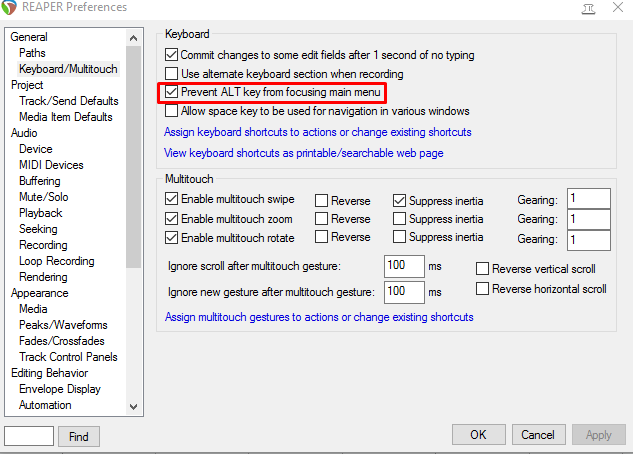This screenshot has height=454, width=633.
Task: Open Peaks/Waveforms preferences page
Action: pyautogui.click(x=63, y=325)
